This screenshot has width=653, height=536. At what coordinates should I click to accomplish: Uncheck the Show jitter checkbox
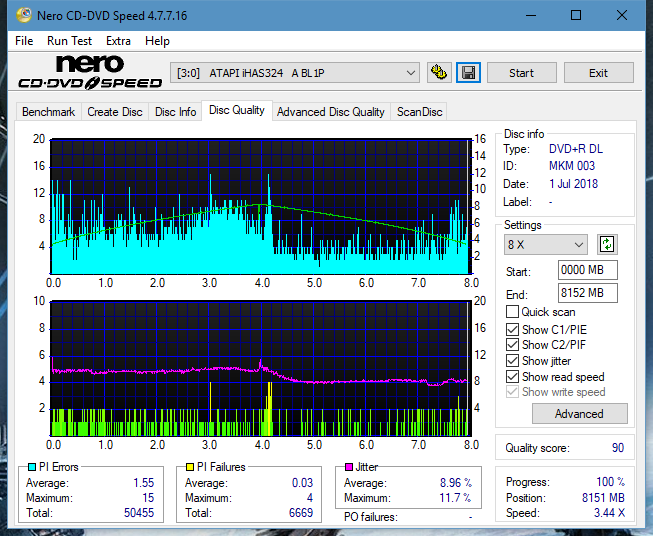click(x=513, y=361)
